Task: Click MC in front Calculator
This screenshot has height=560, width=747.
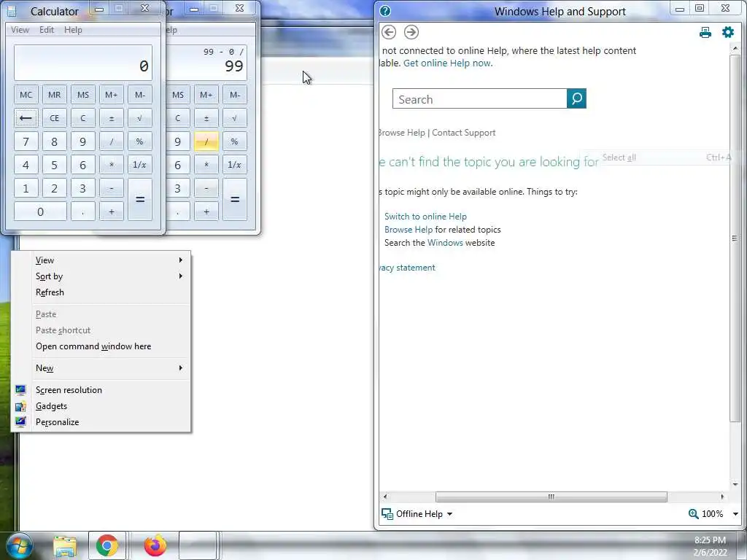Action: pyautogui.click(x=26, y=95)
